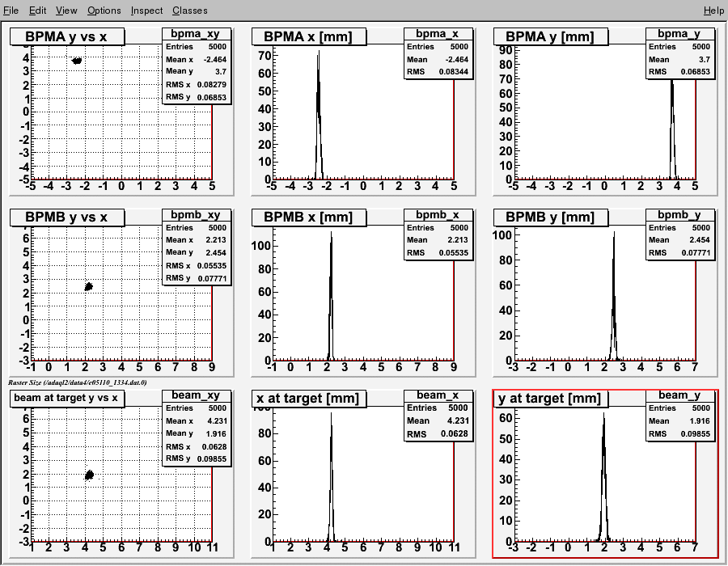The image size is (728, 566).
Task: Select the 'BPMB y vs x' plot title
Action: pyautogui.click(x=67, y=218)
